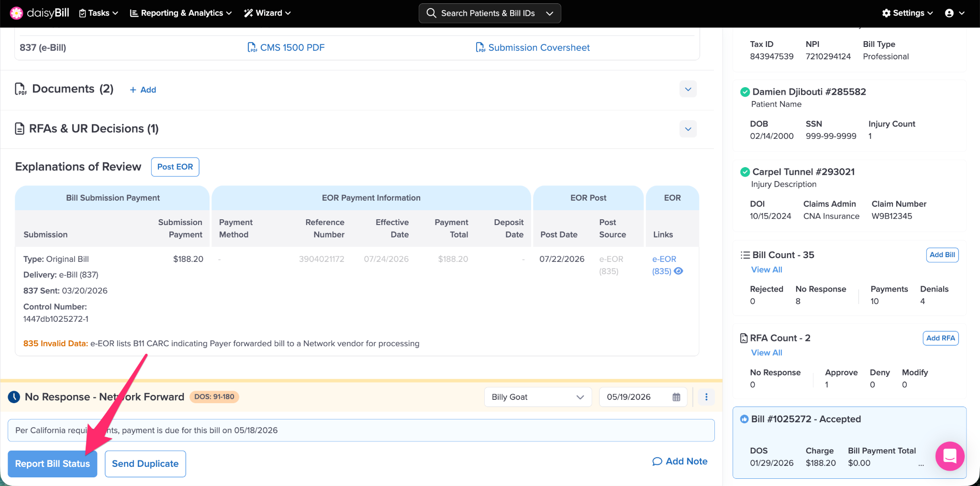Expand the RFAs & UR Decisions section
Image resolution: width=980 pixels, height=486 pixels.
point(688,129)
